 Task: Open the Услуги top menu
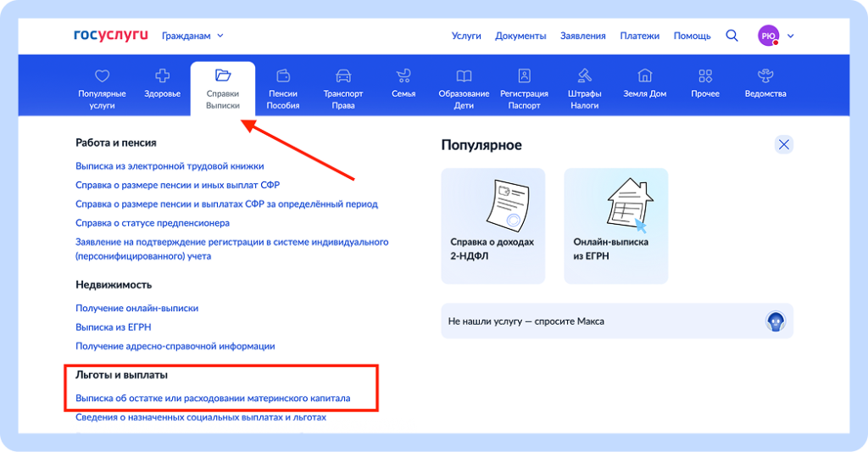[x=466, y=36]
